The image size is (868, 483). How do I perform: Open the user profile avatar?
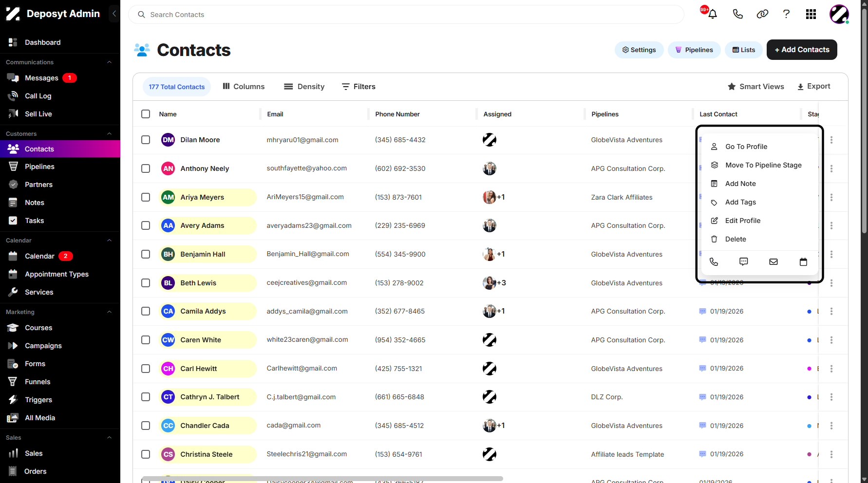(x=839, y=14)
